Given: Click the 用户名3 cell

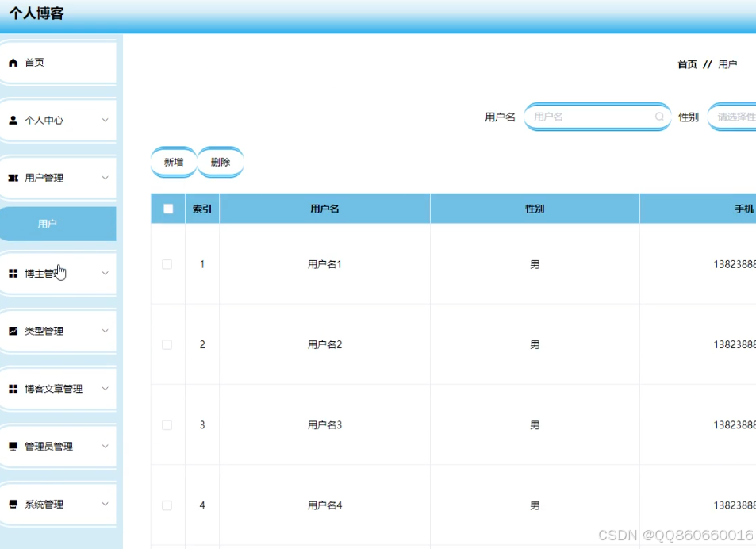Looking at the screenshot, I should 324,424.
